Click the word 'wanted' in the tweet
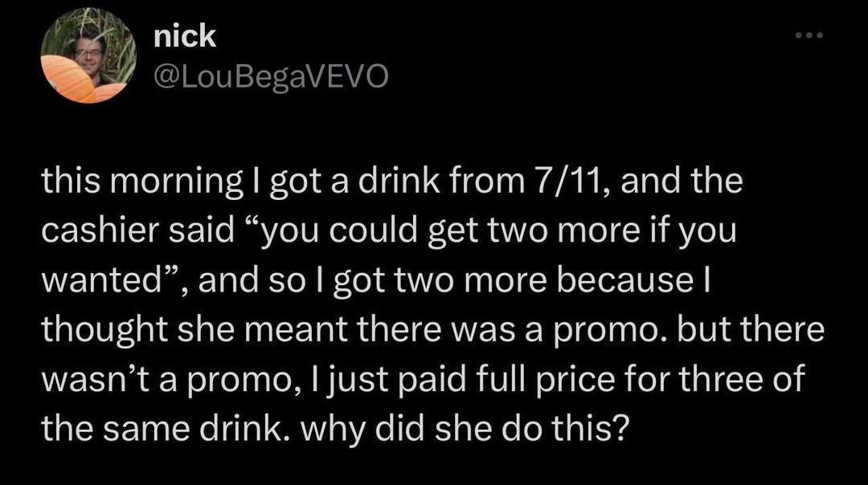The height and width of the screenshot is (485, 868). point(100,280)
